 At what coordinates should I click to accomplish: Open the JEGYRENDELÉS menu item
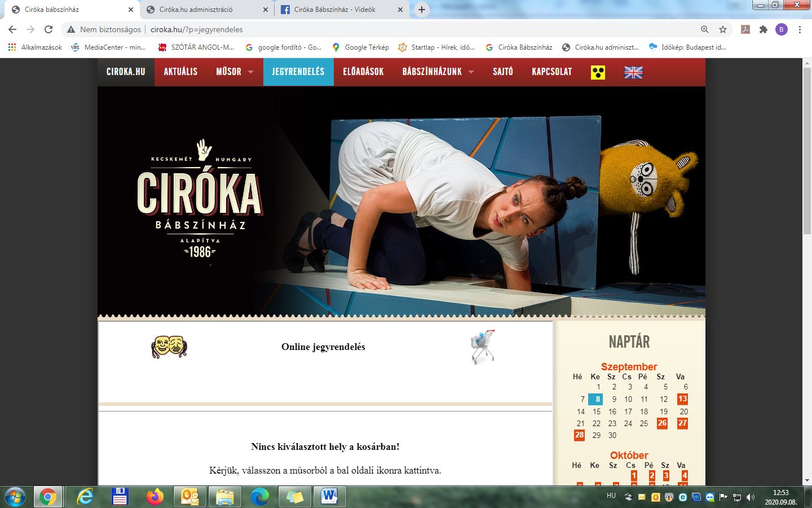coord(298,72)
